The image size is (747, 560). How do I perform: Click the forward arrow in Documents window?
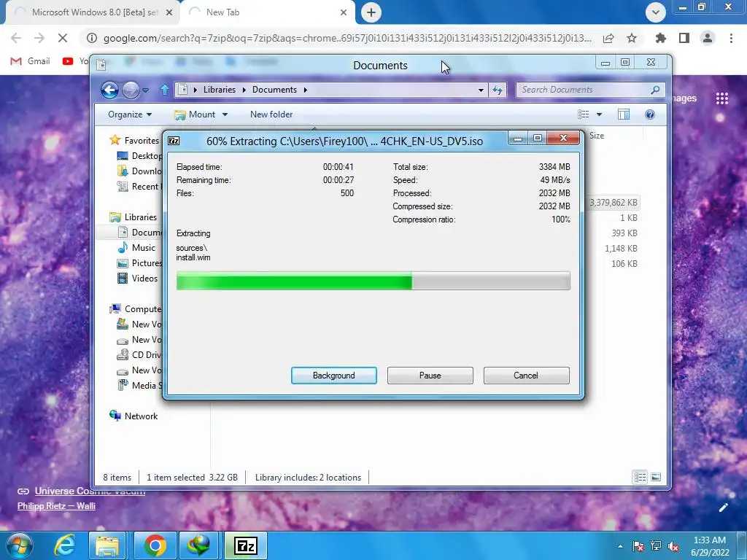131,90
